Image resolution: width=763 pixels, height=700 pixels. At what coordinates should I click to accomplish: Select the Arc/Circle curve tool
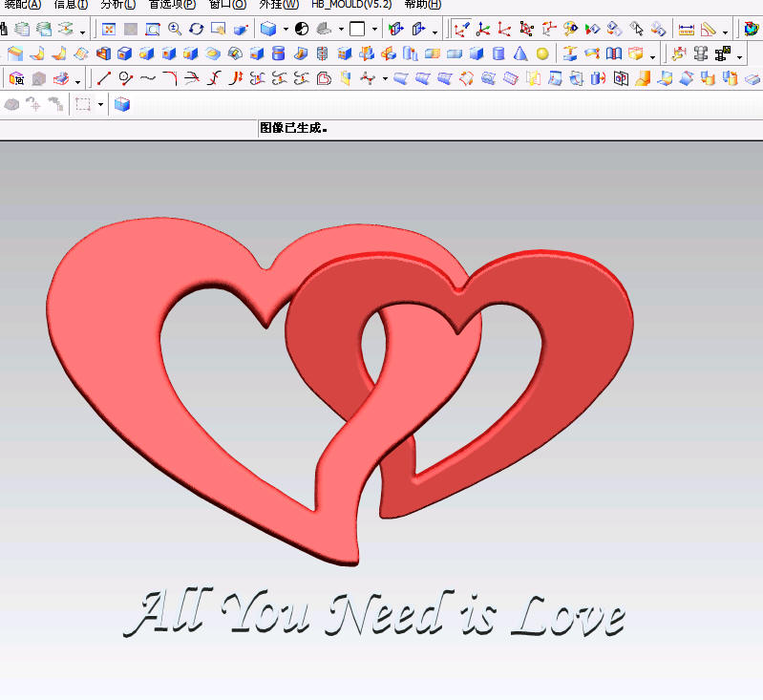125,78
